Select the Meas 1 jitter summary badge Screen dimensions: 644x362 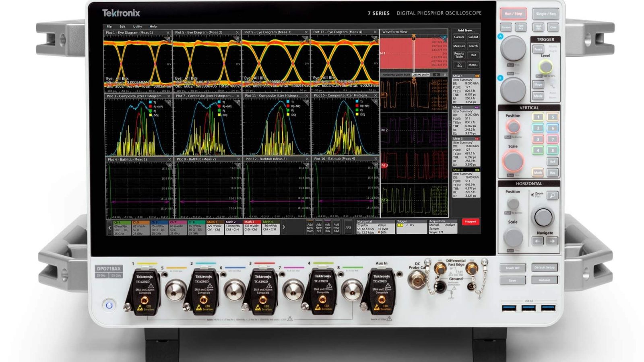point(466,89)
